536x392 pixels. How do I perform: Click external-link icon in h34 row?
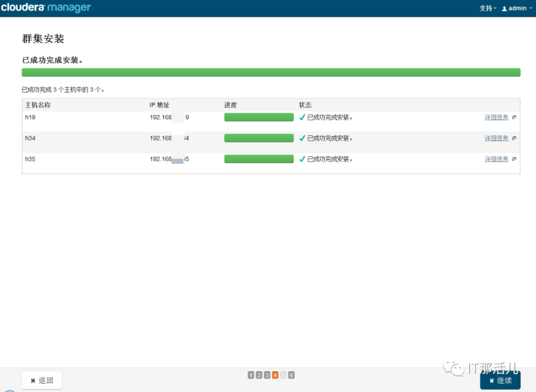coord(514,138)
